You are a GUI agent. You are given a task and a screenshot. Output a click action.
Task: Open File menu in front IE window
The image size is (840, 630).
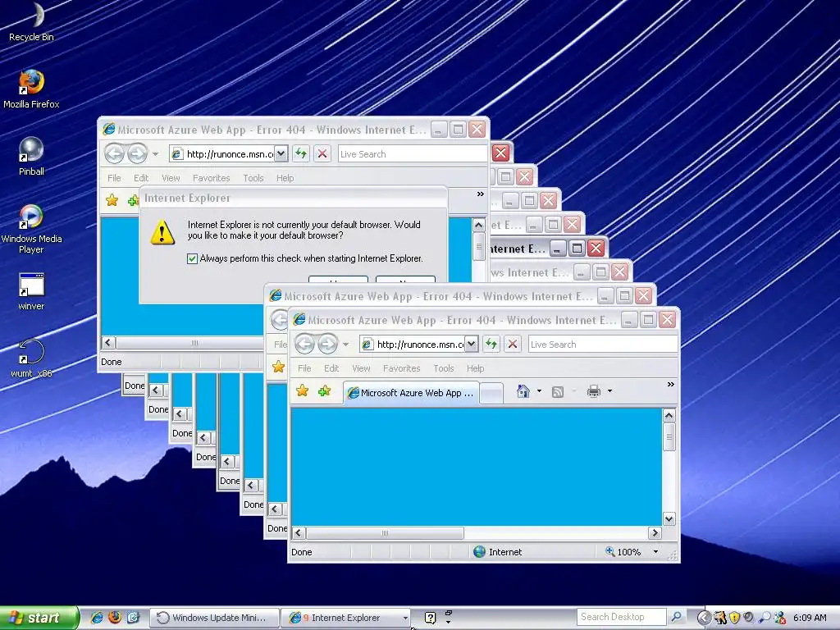(304, 368)
